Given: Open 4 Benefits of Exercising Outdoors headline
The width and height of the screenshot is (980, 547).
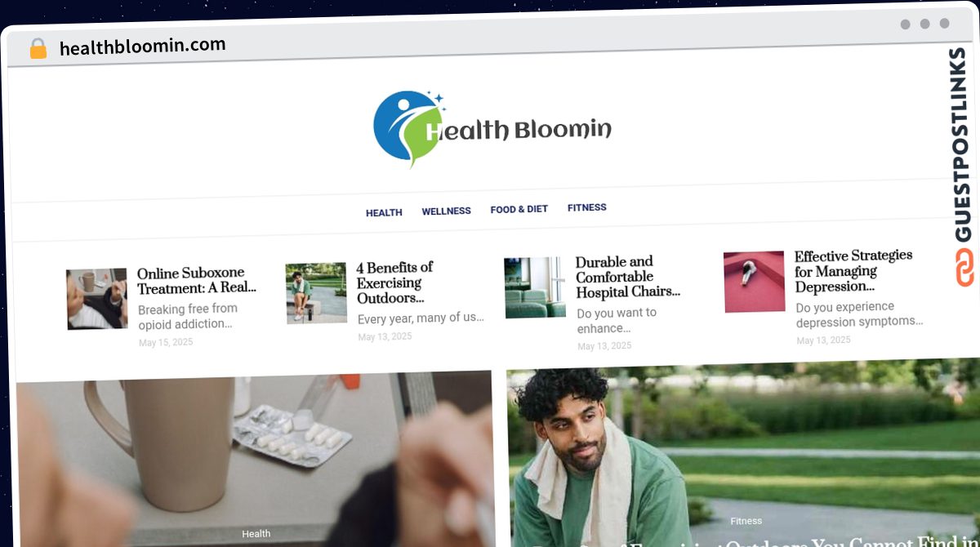Looking at the screenshot, I should pyautogui.click(x=395, y=282).
